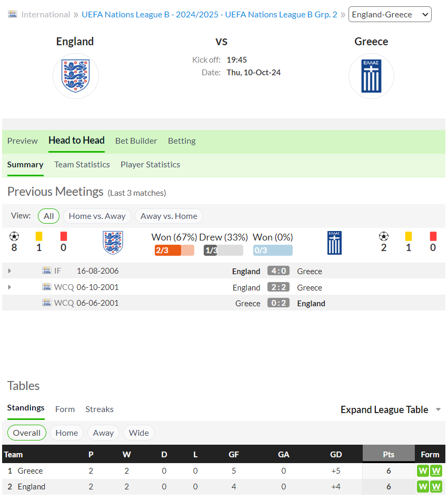The height and width of the screenshot is (501, 448).
Task: Open the Bet Builder tab
Action: [136, 141]
